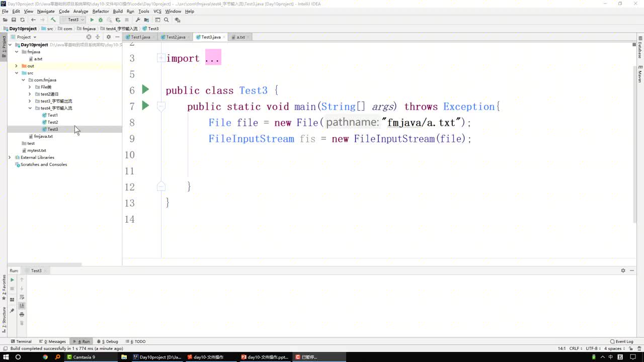Run Test3 with the green toolbar play icon
Screen dimensions: 644x362
coord(92,20)
